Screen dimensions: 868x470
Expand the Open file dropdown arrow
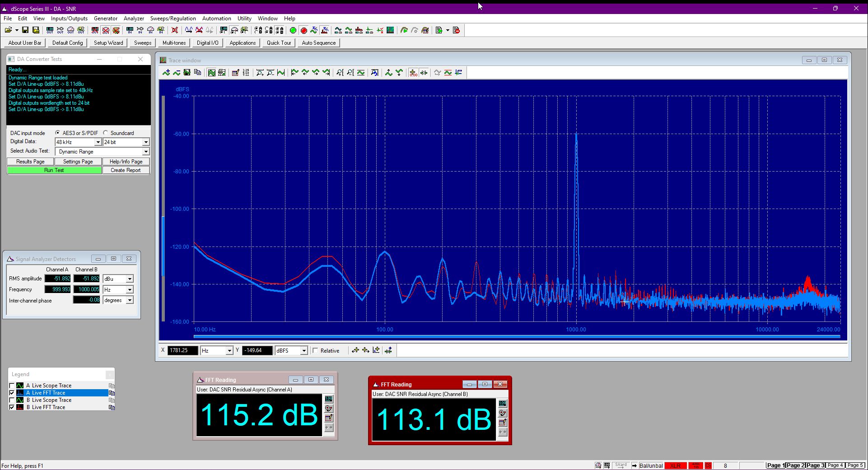point(17,30)
